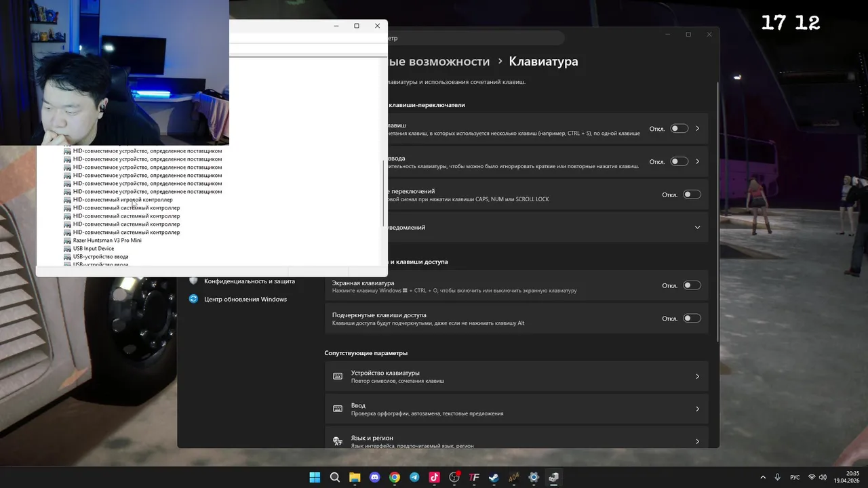Click the shield icon for Конфиденциальность и защита
The width and height of the screenshot is (868, 488).
point(193,281)
